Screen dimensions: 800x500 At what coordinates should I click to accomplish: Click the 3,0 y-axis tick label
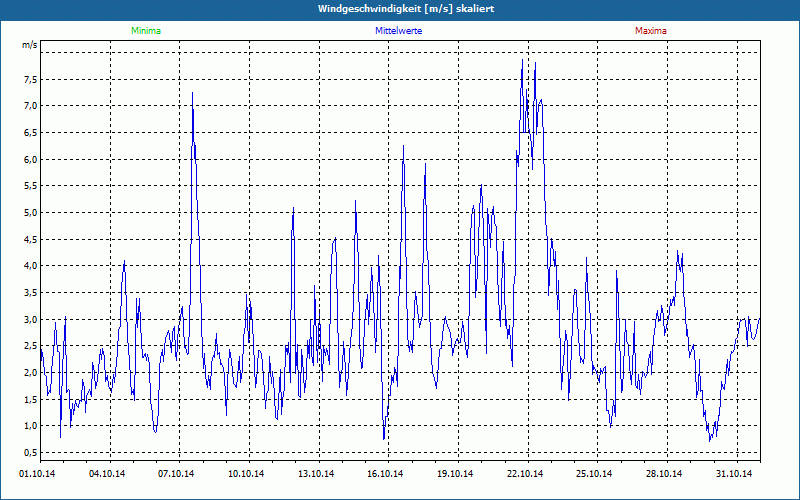tap(29, 319)
